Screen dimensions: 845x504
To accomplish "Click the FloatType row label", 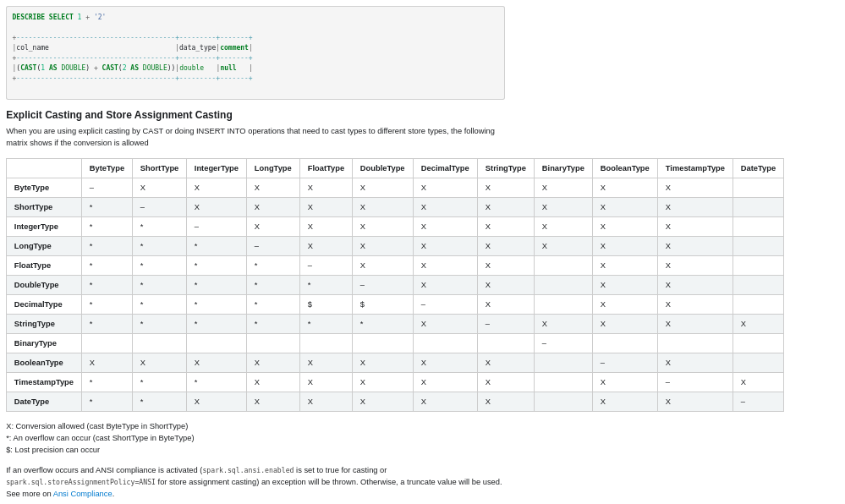I will tap(33, 266).
